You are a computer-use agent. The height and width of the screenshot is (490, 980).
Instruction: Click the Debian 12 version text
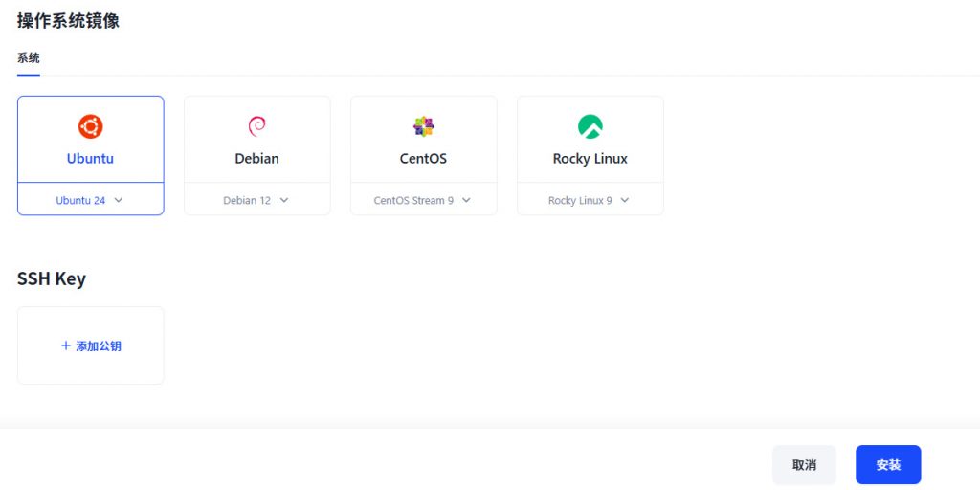tap(247, 201)
